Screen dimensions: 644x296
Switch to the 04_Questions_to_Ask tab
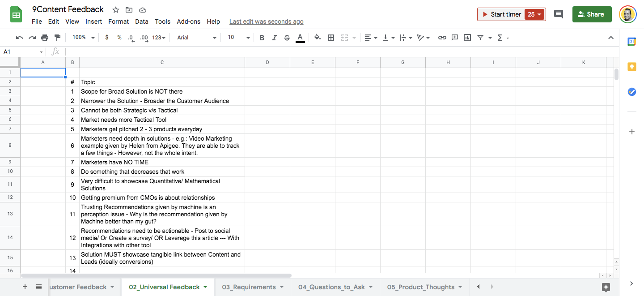click(x=335, y=287)
